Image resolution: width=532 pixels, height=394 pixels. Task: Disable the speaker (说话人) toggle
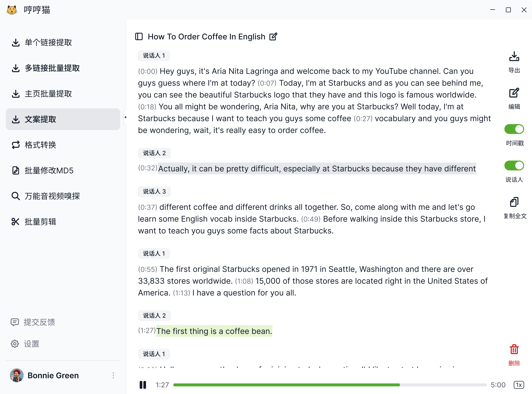514,165
